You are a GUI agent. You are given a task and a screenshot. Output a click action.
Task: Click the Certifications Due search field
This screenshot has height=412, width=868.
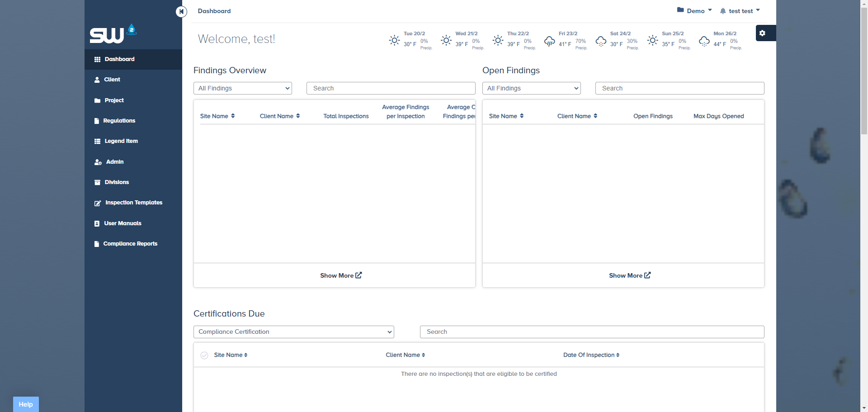592,332
